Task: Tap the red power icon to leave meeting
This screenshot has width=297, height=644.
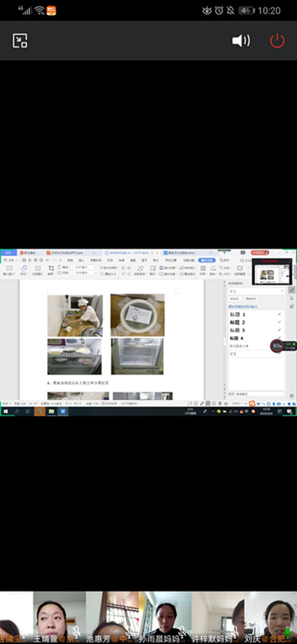Action: click(x=277, y=40)
